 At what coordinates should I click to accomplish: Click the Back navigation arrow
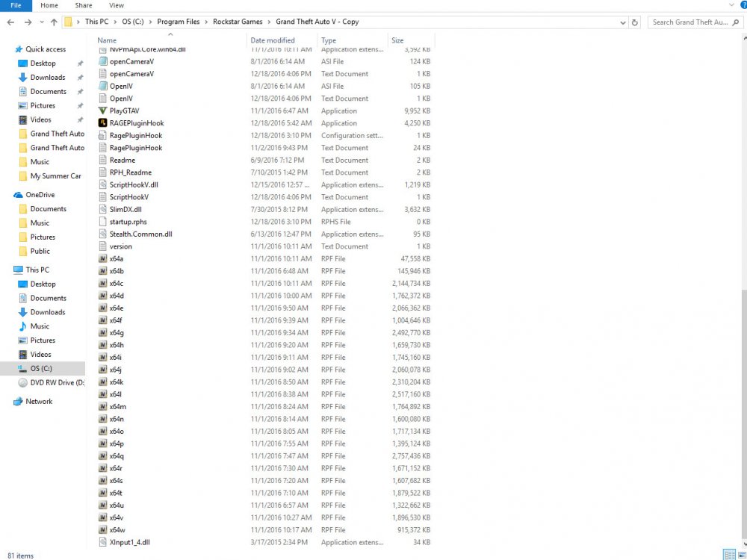pyautogui.click(x=11, y=22)
